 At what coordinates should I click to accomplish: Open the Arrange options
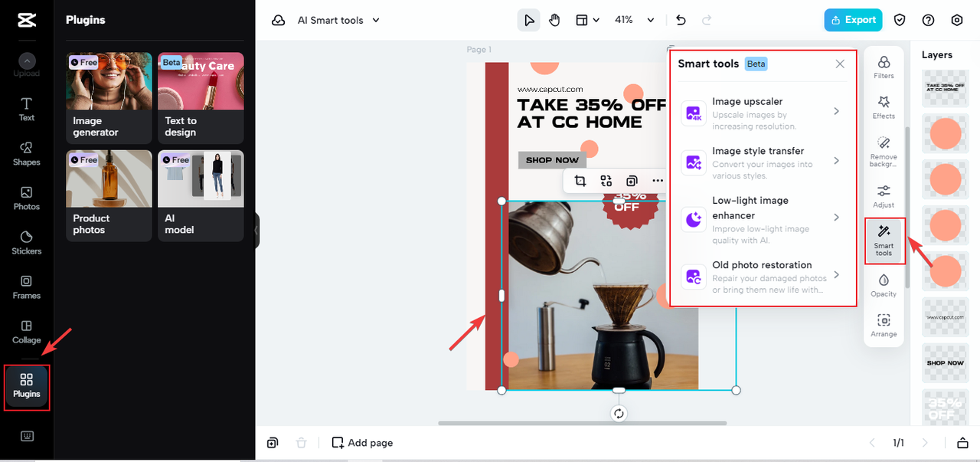[884, 326]
